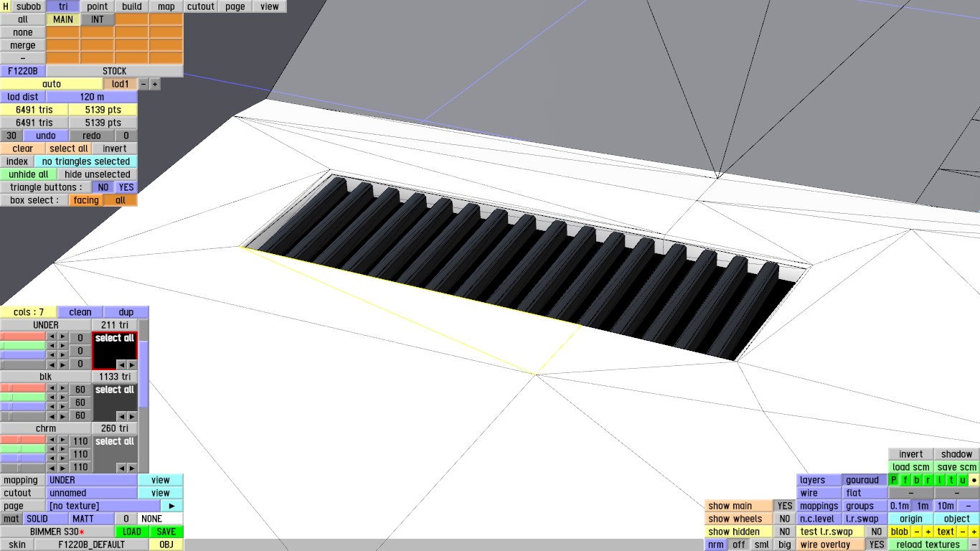
Task: Open the subob mode tab
Action: [x=29, y=6]
